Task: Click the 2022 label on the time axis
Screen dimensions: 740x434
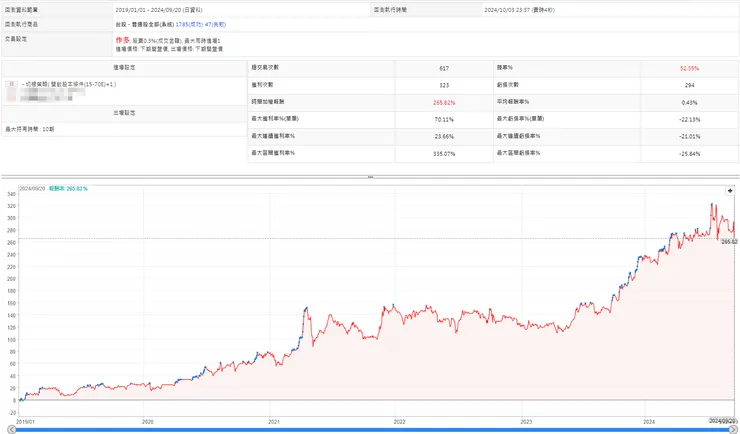Action: pos(399,422)
